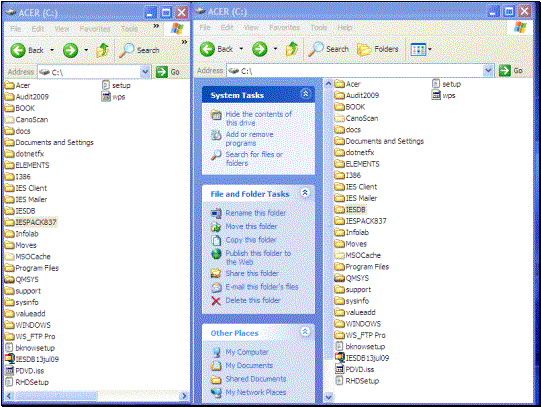Select wps file in left window
The image size is (541, 407).
point(114,97)
